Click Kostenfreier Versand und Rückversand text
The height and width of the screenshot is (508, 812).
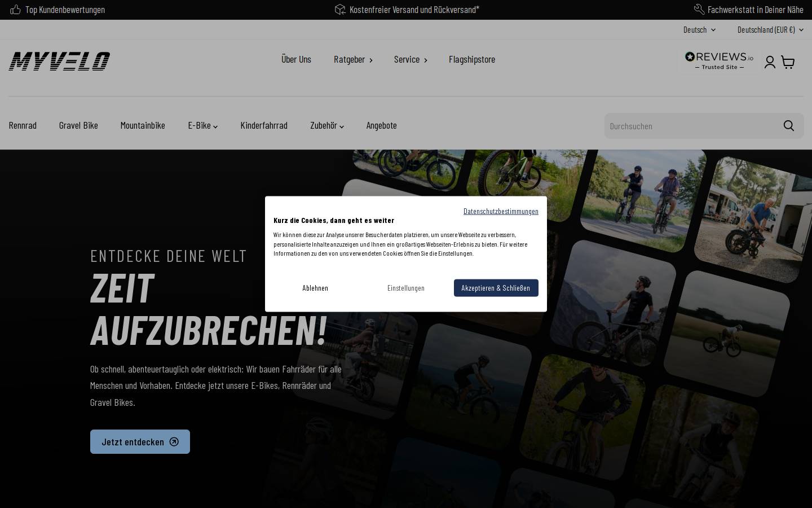pyautogui.click(x=414, y=10)
